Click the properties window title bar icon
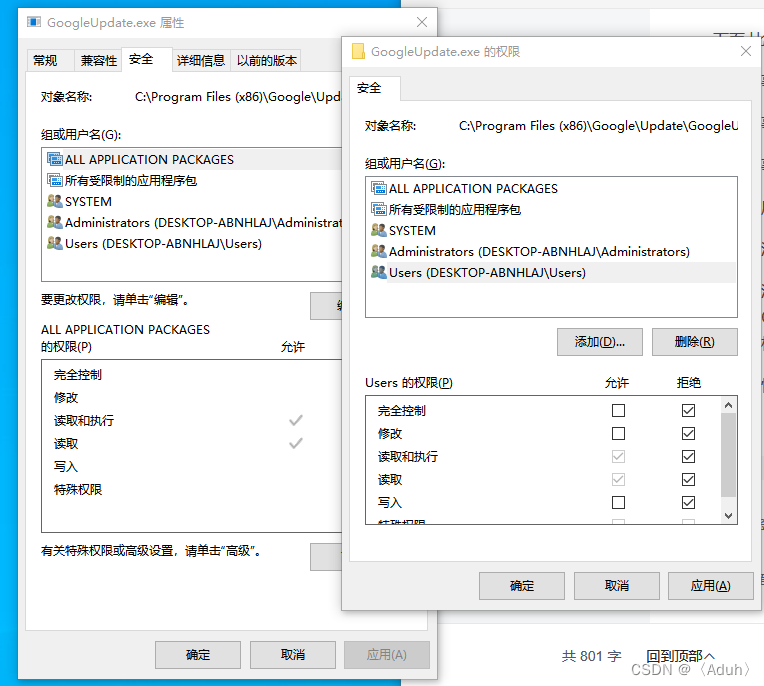This screenshot has height=686, width=764. click(34, 22)
